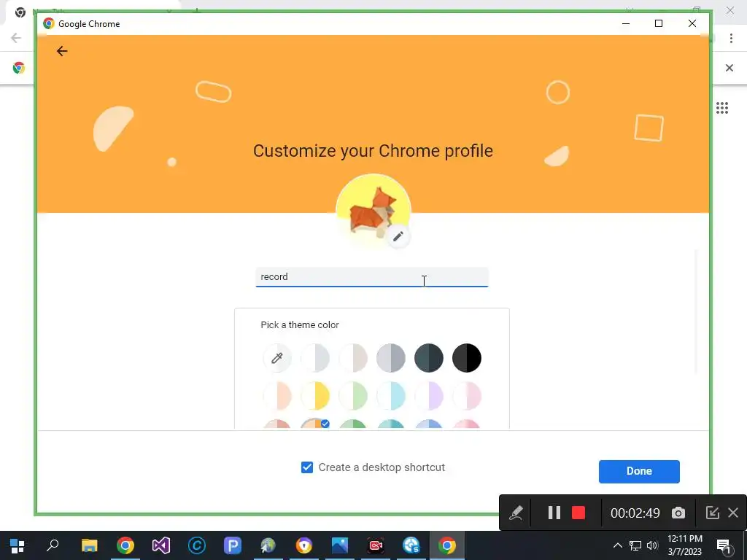
Task: Select the warm beige-gray theme color
Action: (x=353, y=357)
